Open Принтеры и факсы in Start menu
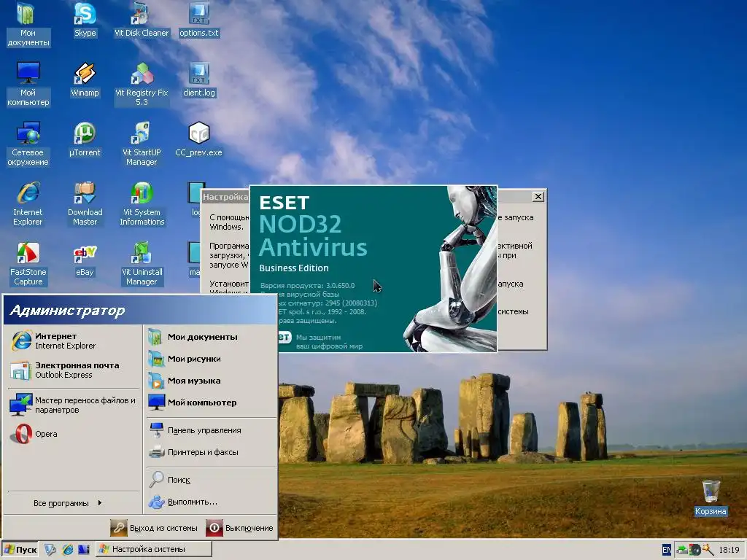The width and height of the screenshot is (747, 560). coord(211,452)
